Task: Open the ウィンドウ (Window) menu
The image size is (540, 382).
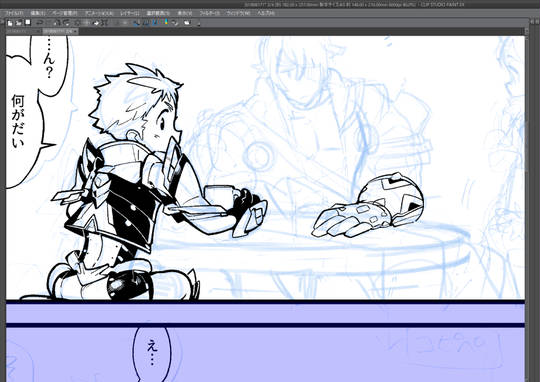Action: point(238,13)
